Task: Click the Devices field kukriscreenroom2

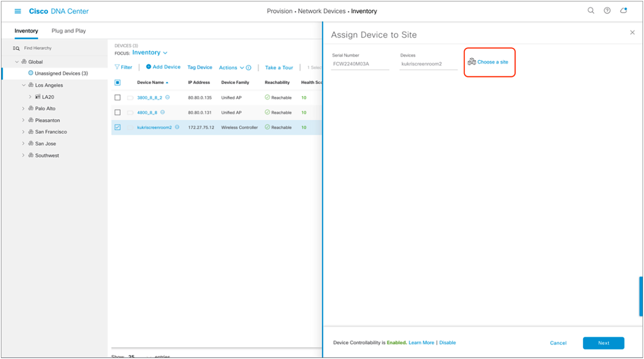Action: 429,64
